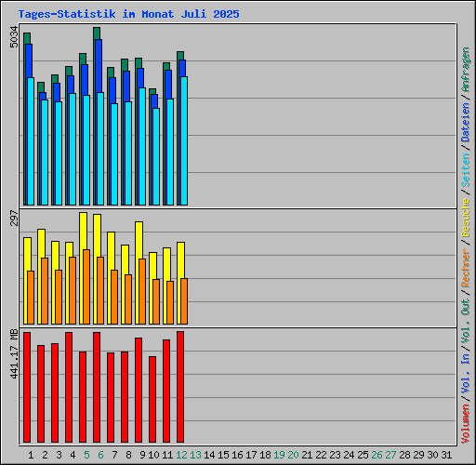Image resolution: width=476 pixels, height=465 pixels.
Task: Click day '28' on the x-axis
Action: [404, 455]
